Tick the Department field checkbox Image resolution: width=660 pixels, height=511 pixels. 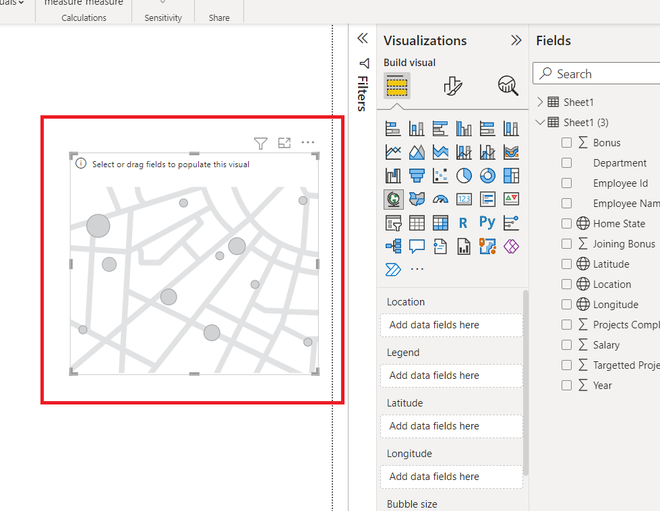click(x=567, y=163)
